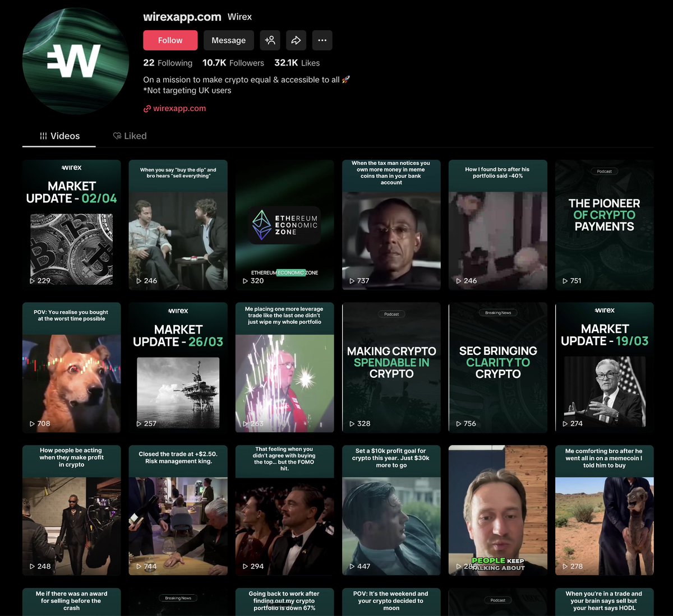The width and height of the screenshot is (673, 616).
Task: Open "How people be acting" profit video
Action: (x=72, y=510)
